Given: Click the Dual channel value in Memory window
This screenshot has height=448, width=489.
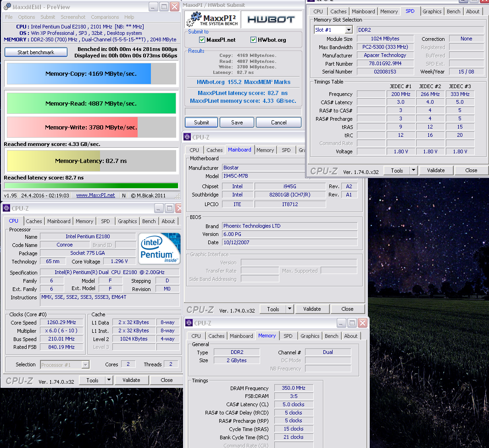Looking at the screenshot, I should (x=328, y=352).
